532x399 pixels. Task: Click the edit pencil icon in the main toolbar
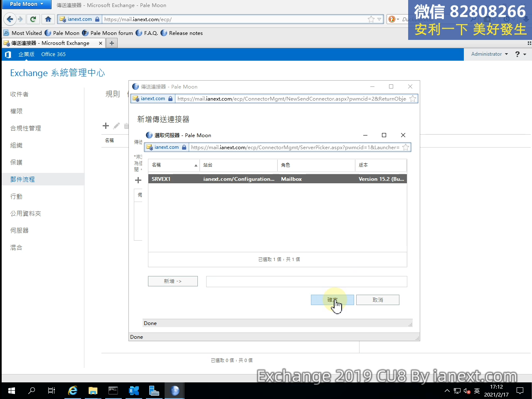click(x=116, y=126)
